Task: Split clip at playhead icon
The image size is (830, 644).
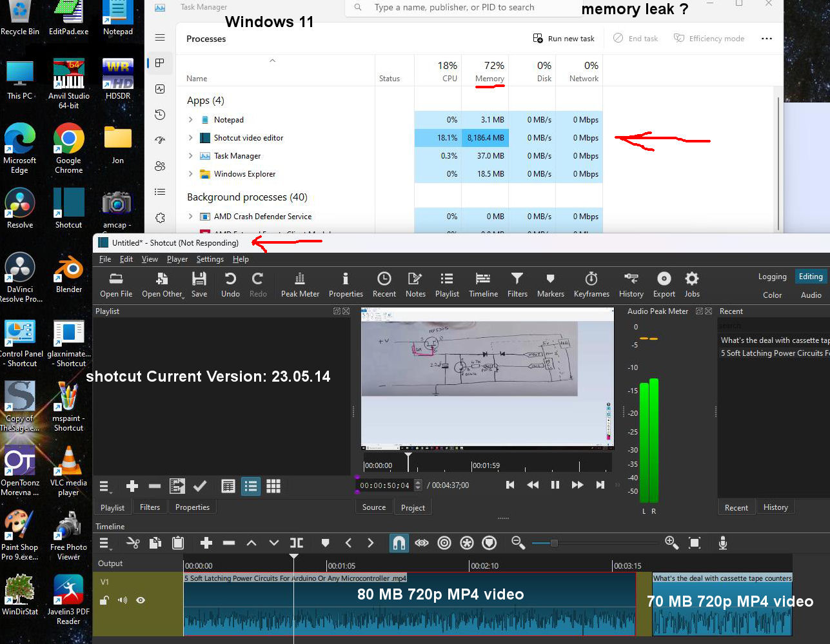Action: click(297, 543)
